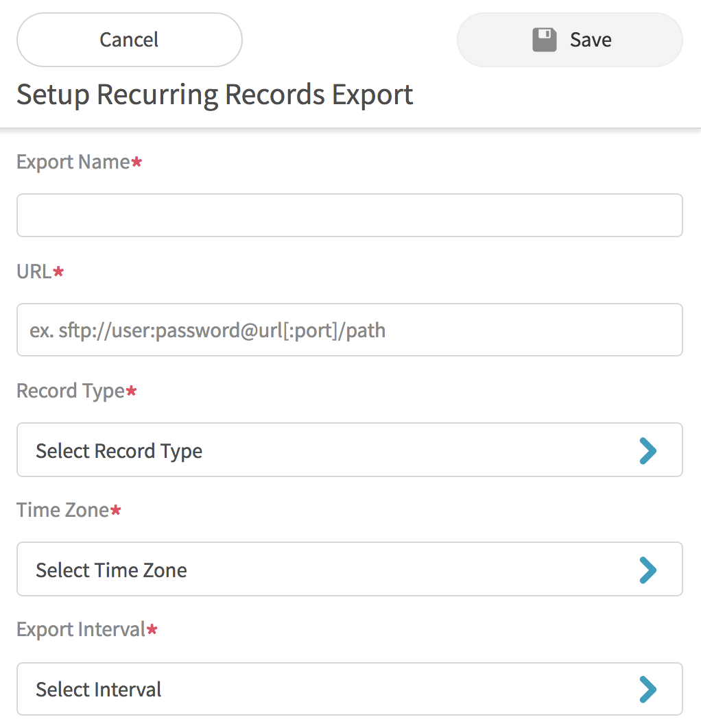Click the red asterisk beside URL
The width and height of the screenshot is (701, 728).
[58, 272]
